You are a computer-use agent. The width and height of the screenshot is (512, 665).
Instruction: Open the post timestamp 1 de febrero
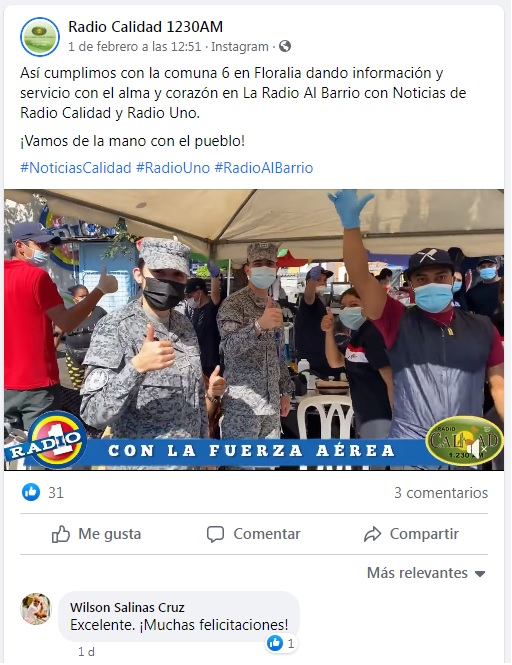(135, 47)
